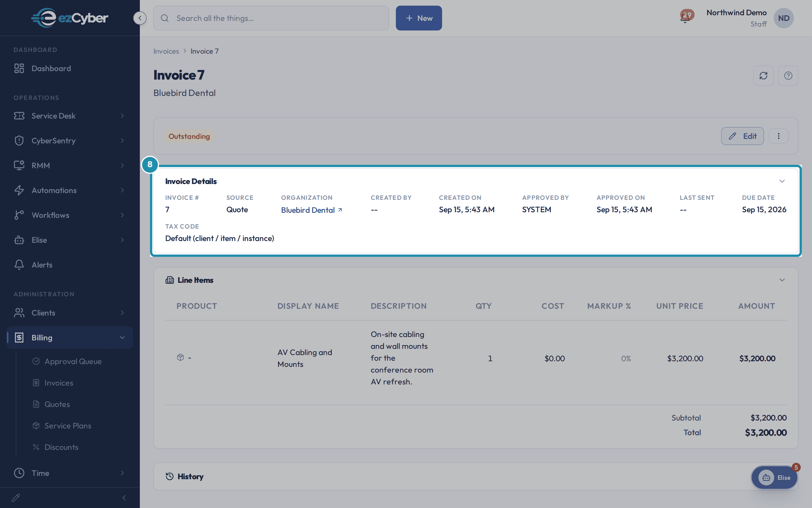Click the pencil icon at sidebar bottom
This screenshot has height=508, width=812.
[x=16, y=498]
